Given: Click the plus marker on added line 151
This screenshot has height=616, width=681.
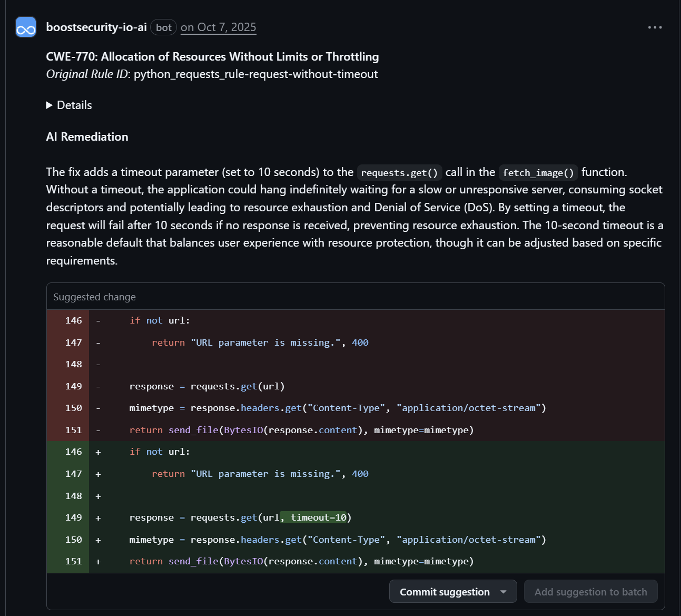Looking at the screenshot, I should click(x=98, y=562).
